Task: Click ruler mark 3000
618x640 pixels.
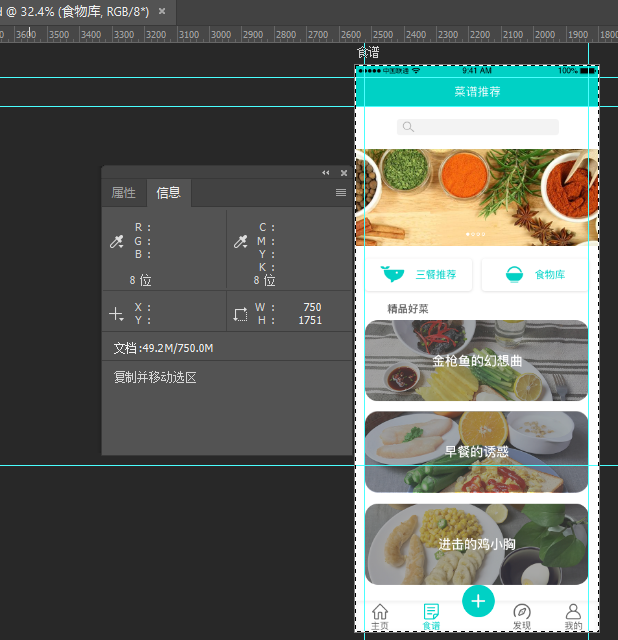Action: (x=221, y=35)
